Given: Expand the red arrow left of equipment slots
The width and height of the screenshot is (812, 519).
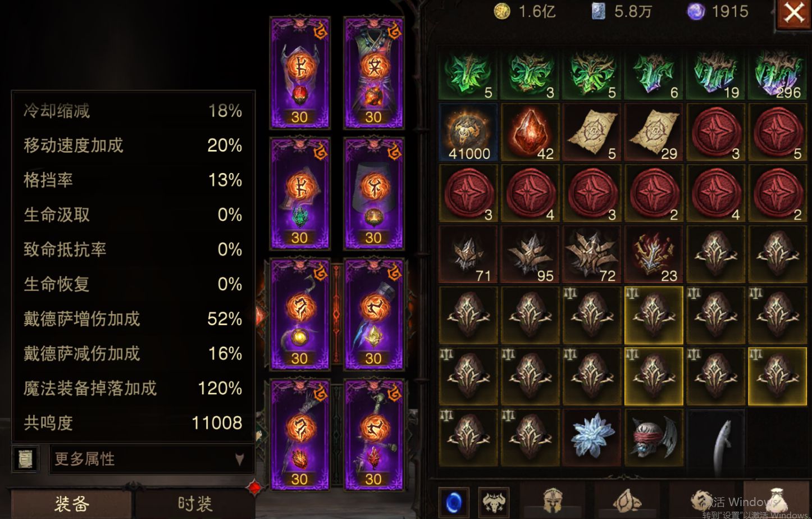Looking at the screenshot, I should 260,315.
